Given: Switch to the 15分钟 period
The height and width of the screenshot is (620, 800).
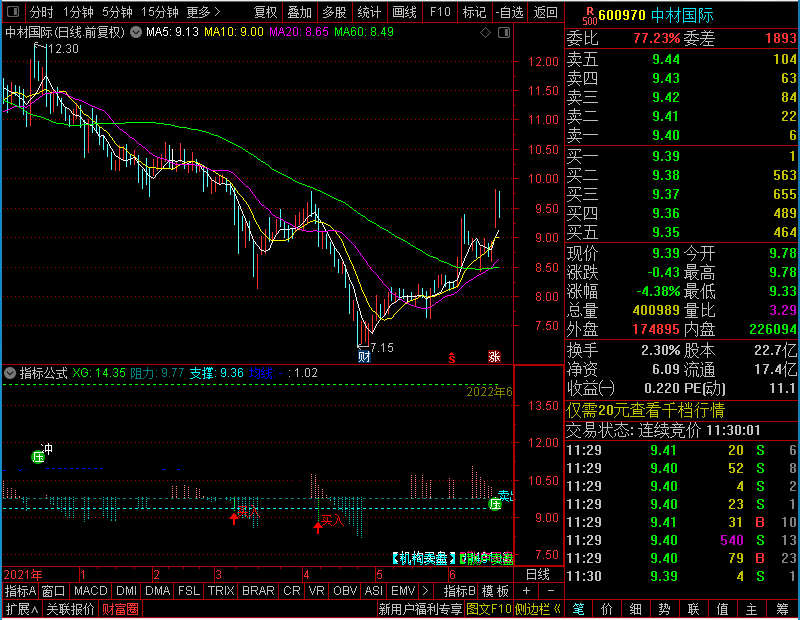Looking at the screenshot, I should [159, 12].
